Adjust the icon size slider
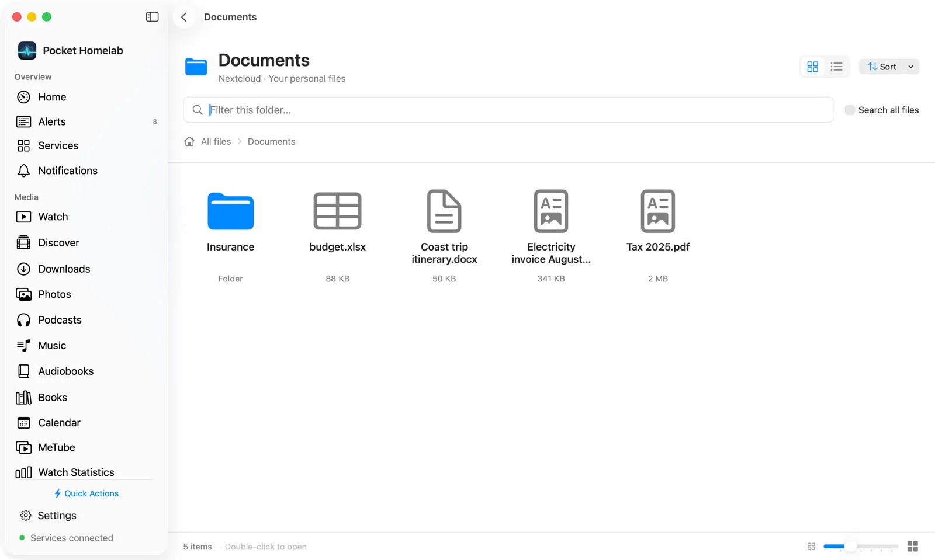 860,547
